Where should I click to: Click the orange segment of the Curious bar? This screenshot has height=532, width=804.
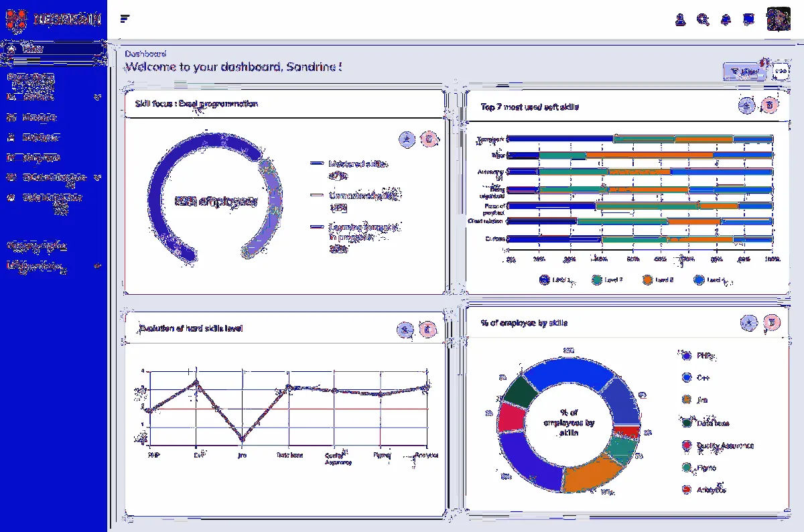pos(701,239)
